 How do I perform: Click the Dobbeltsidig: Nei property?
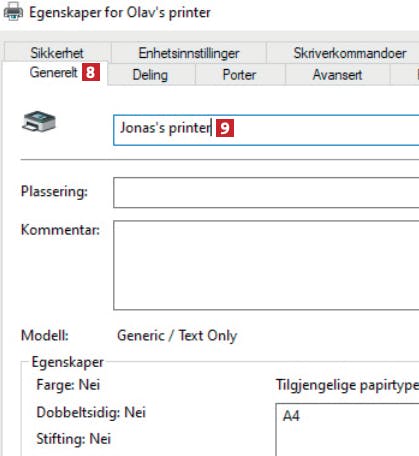[x=91, y=412]
